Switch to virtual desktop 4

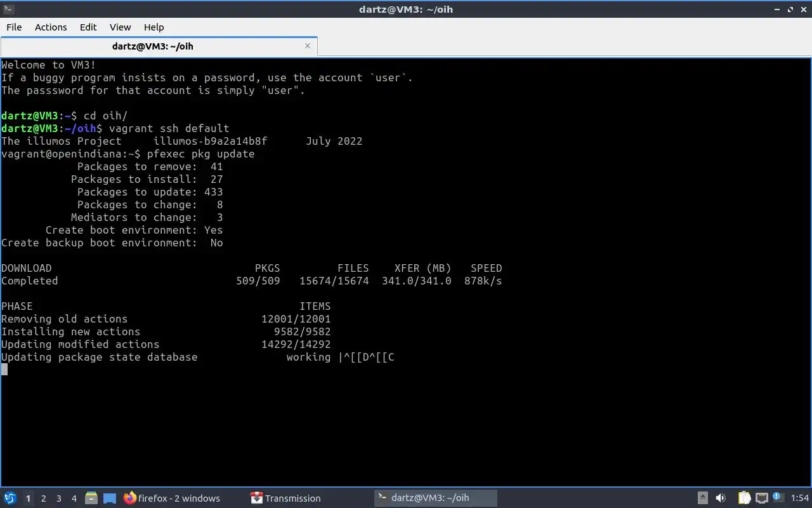[x=74, y=498]
